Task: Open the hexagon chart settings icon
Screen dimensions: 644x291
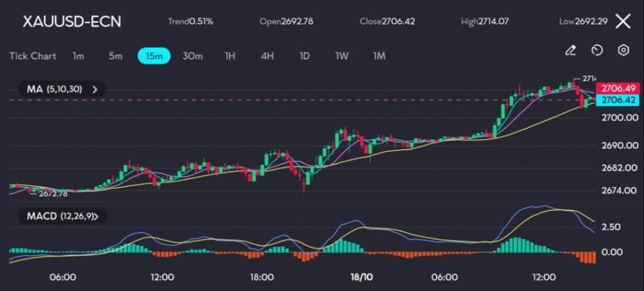Action: [x=623, y=50]
